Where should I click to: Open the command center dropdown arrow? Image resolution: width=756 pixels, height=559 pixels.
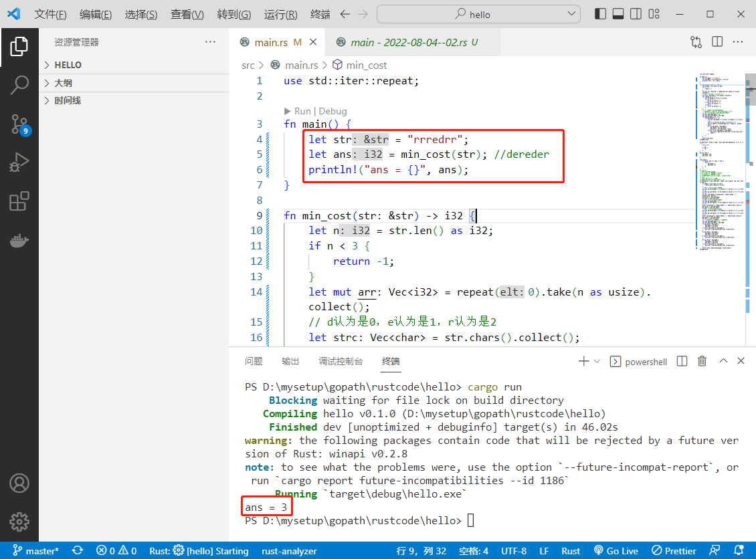tap(571, 14)
